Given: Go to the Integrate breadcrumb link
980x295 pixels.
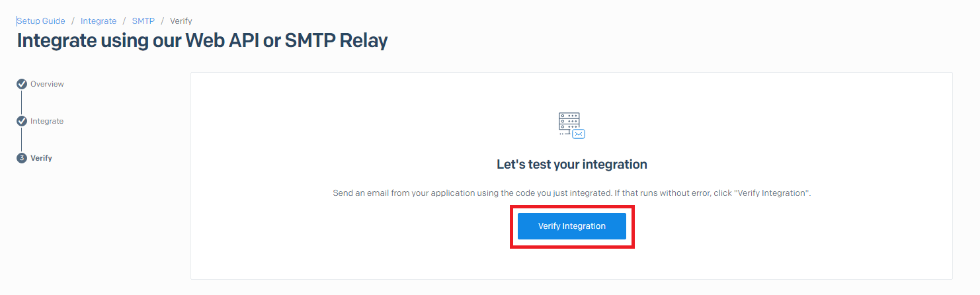Looking at the screenshot, I should coord(99,21).
